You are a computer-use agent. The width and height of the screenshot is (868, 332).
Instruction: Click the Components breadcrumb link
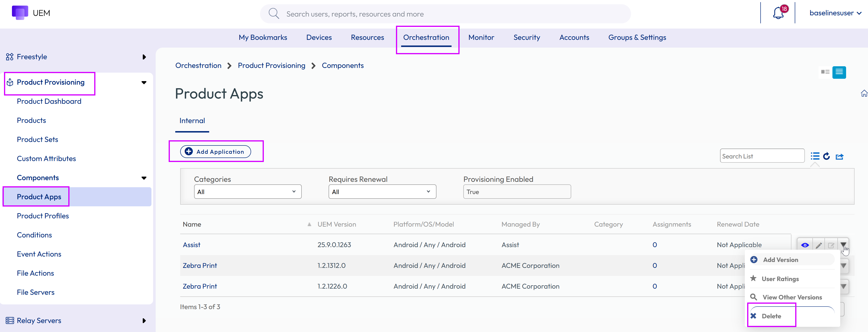coord(343,66)
